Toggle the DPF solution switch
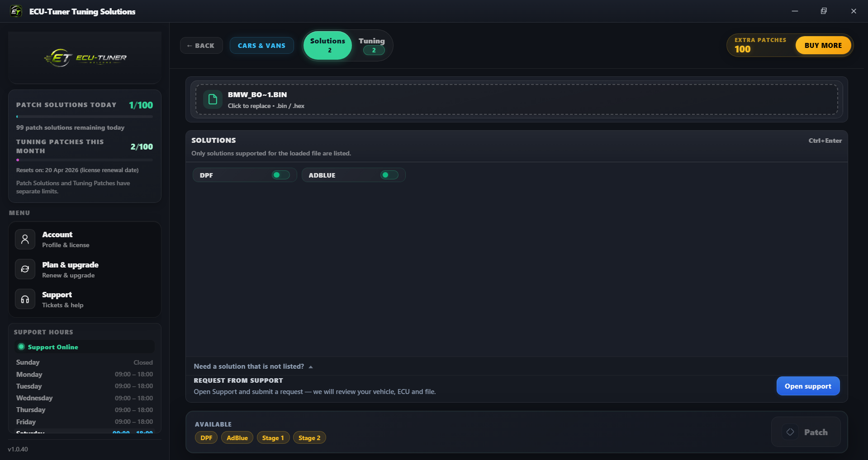The height and width of the screenshot is (460, 868). (280, 175)
